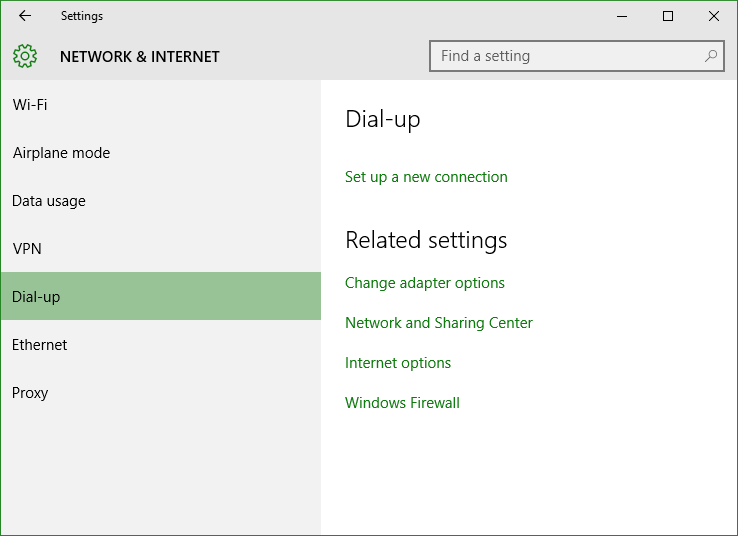Open the Proxy settings page
This screenshot has height=536, width=738.
(161, 392)
